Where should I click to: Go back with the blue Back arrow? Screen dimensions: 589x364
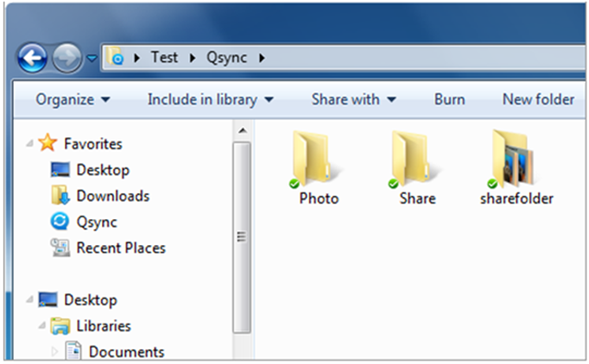tap(32, 58)
